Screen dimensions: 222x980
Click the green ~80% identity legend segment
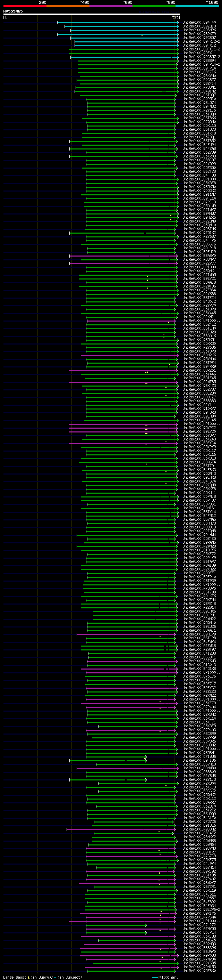(154, 7)
